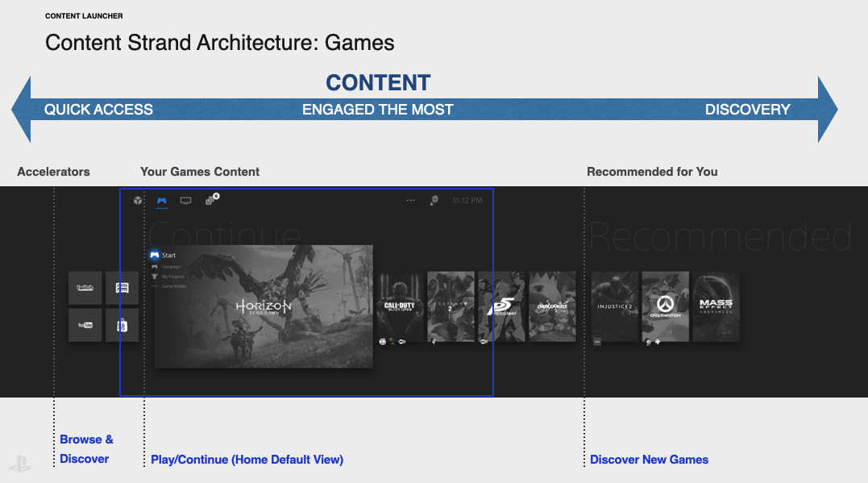This screenshot has width=868, height=483.
Task: Select the Call of Duty Black Ops tile
Action: pyautogui.click(x=400, y=306)
